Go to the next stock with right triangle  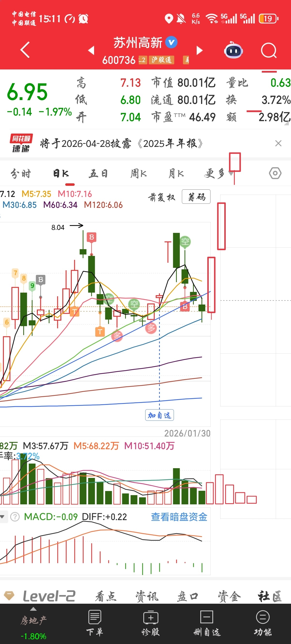point(199,50)
